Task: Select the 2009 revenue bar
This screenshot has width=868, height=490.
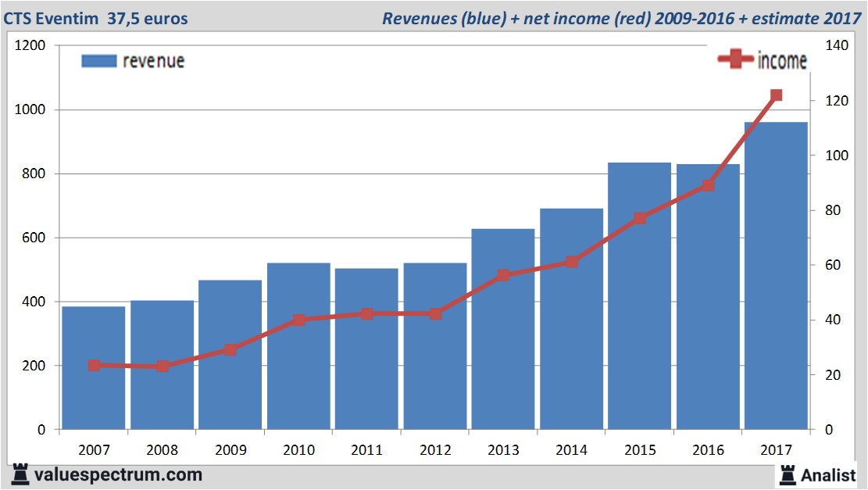Action: [x=230, y=354]
